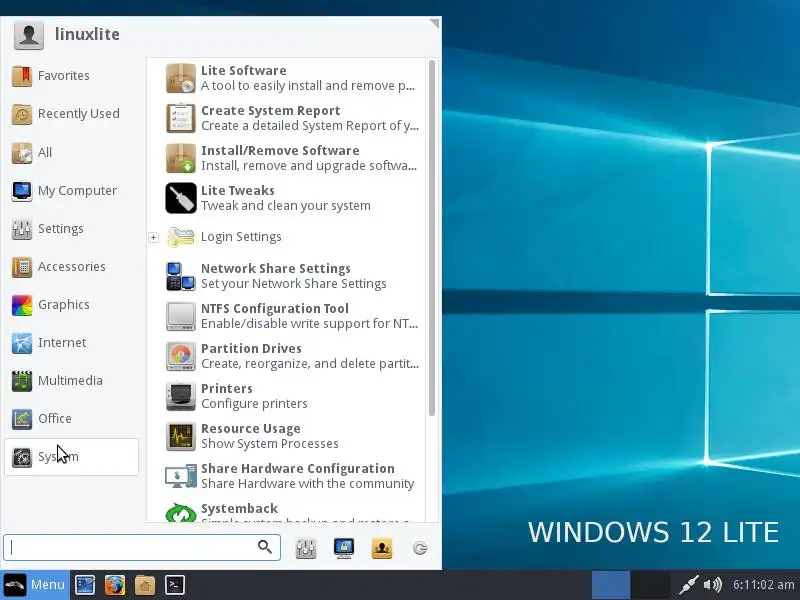Open the Multimedia category
This screenshot has width=800, height=600.
(x=71, y=381)
